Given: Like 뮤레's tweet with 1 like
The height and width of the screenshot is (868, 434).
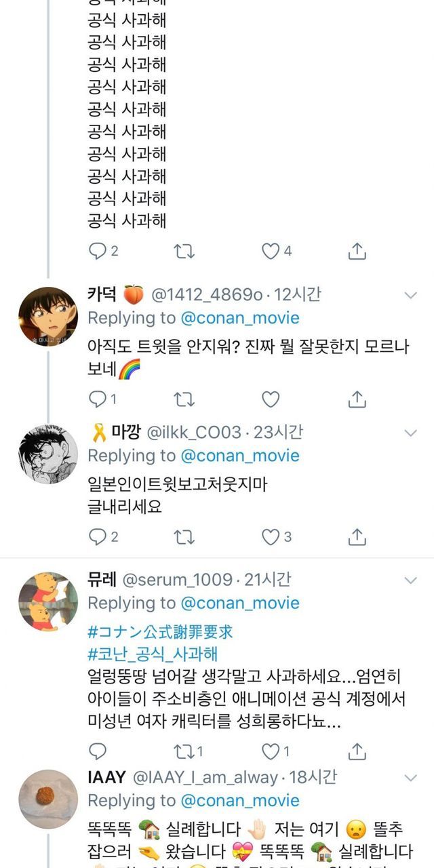Looking at the screenshot, I should 271,751.
